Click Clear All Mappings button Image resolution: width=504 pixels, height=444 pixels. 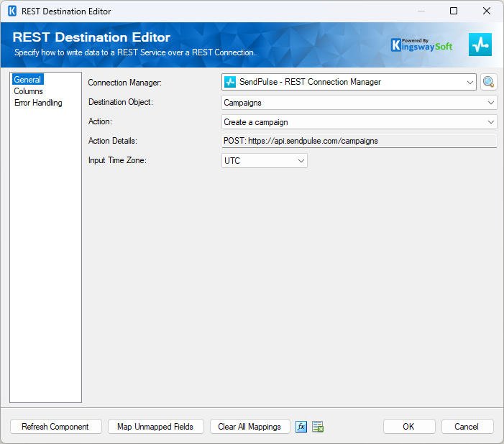coord(249,427)
